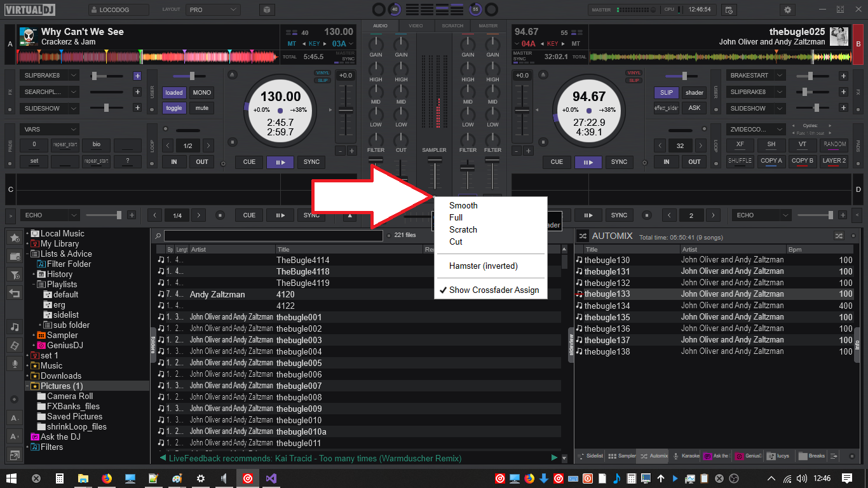Switch to the VIDEO mixer tab

pyautogui.click(x=416, y=26)
